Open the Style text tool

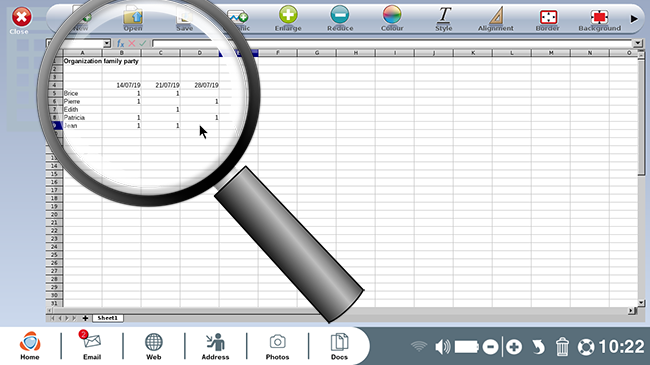click(444, 19)
